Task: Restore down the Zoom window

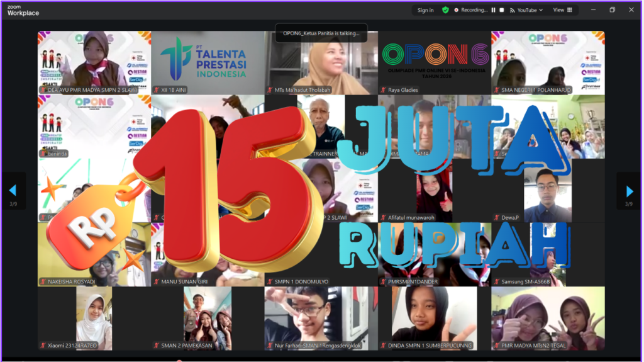Action: pyautogui.click(x=612, y=10)
